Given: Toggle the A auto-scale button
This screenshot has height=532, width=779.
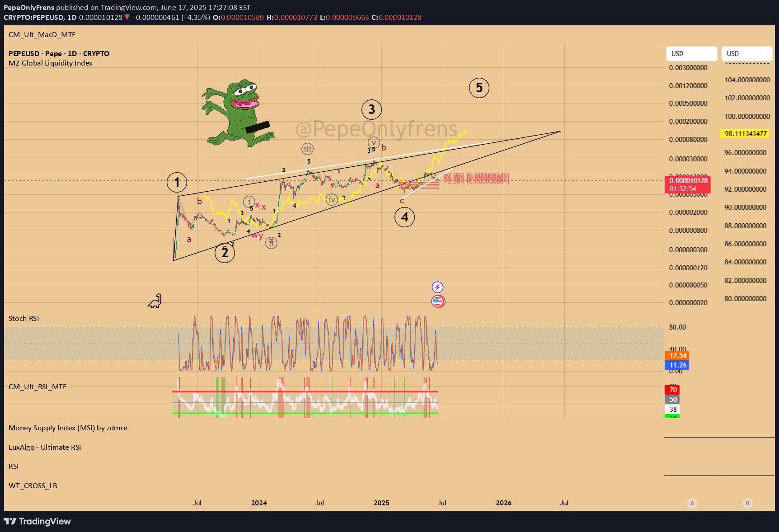Looking at the screenshot, I should click(692, 503).
